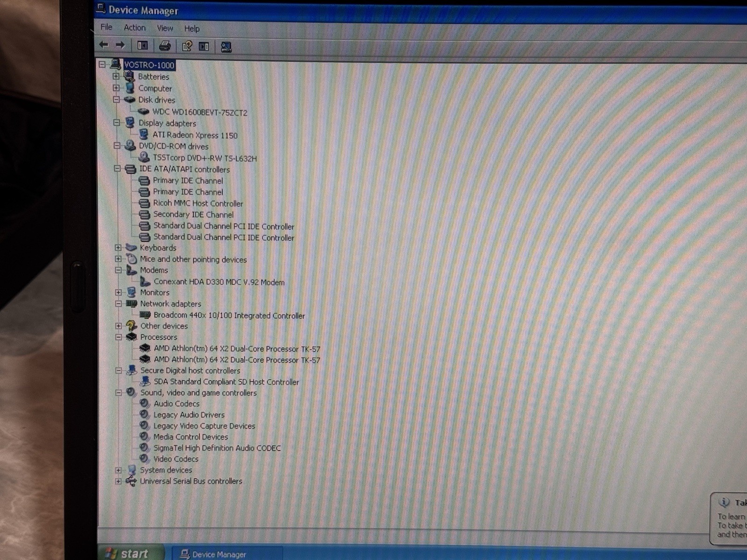
Task: Click the mouse icon for pointing devices
Action: tap(132, 259)
